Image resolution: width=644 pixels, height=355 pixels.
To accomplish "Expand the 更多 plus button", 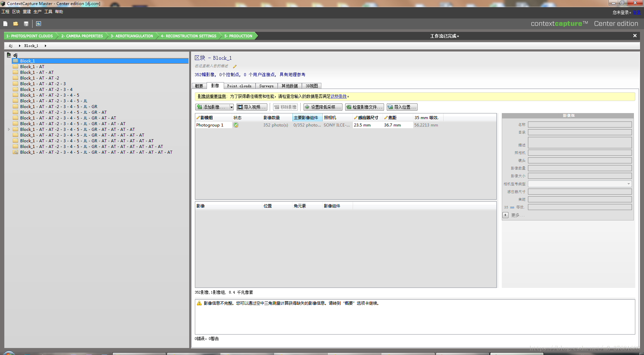I will point(505,215).
